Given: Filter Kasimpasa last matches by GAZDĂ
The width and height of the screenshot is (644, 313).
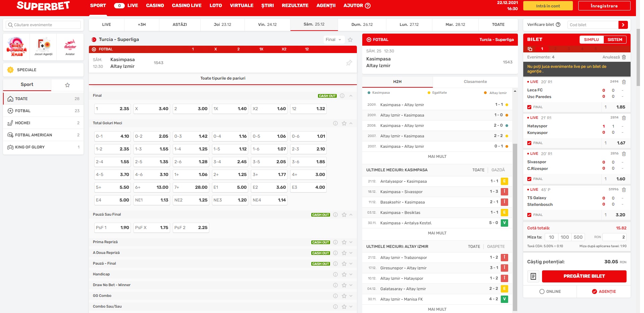Looking at the screenshot, I should [498, 170].
